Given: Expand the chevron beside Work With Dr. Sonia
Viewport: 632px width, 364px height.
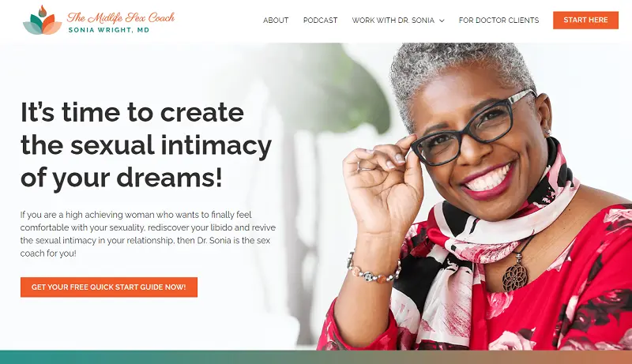Looking at the screenshot, I should (442, 21).
